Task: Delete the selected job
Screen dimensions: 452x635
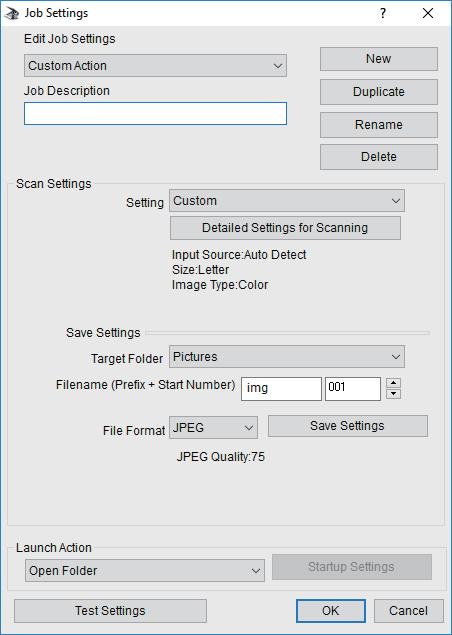Action: click(x=379, y=157)
